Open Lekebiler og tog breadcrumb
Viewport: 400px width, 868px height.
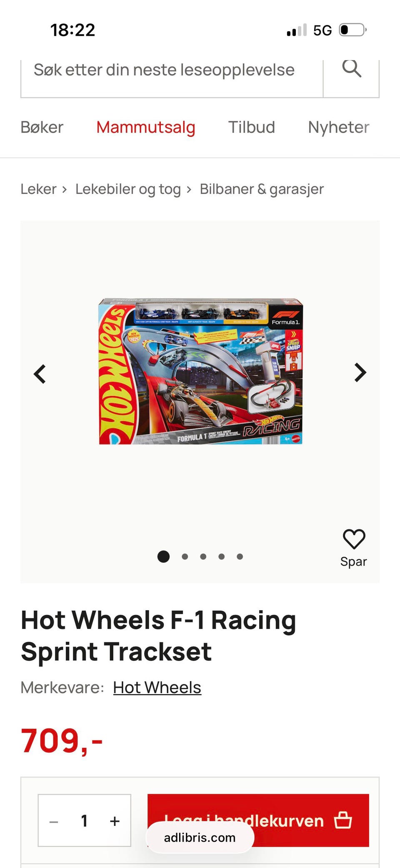[128, 189]
